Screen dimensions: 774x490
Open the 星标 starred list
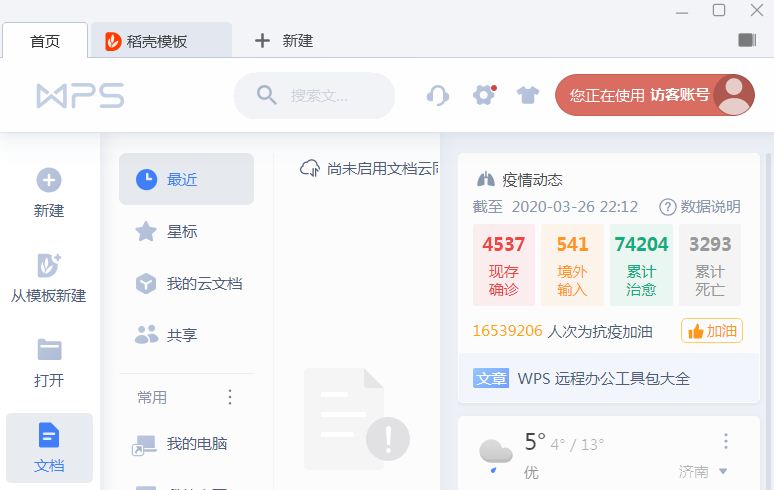coord(187,231)
